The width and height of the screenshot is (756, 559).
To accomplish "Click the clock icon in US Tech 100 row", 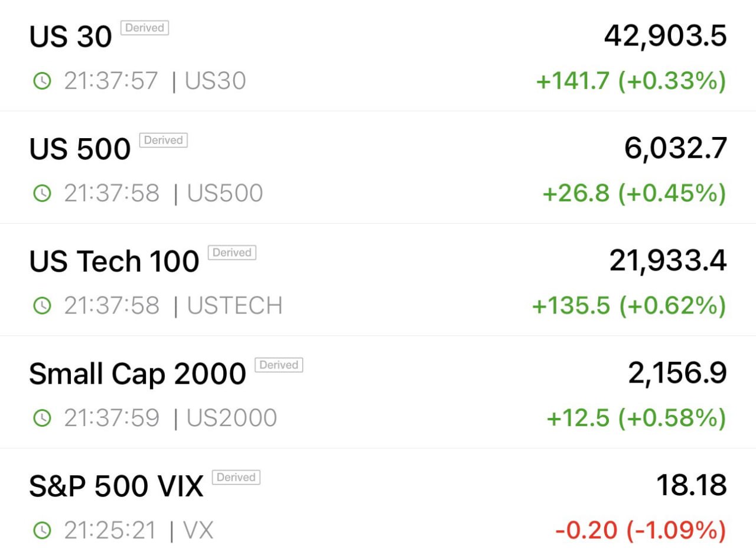I will [x=42, y=305].
